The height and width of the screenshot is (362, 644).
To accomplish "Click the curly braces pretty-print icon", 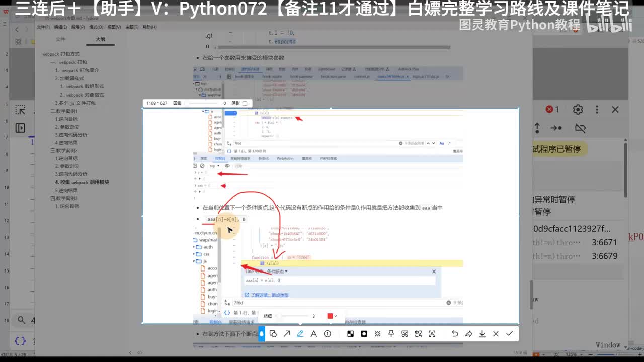I will click(20, 341).
